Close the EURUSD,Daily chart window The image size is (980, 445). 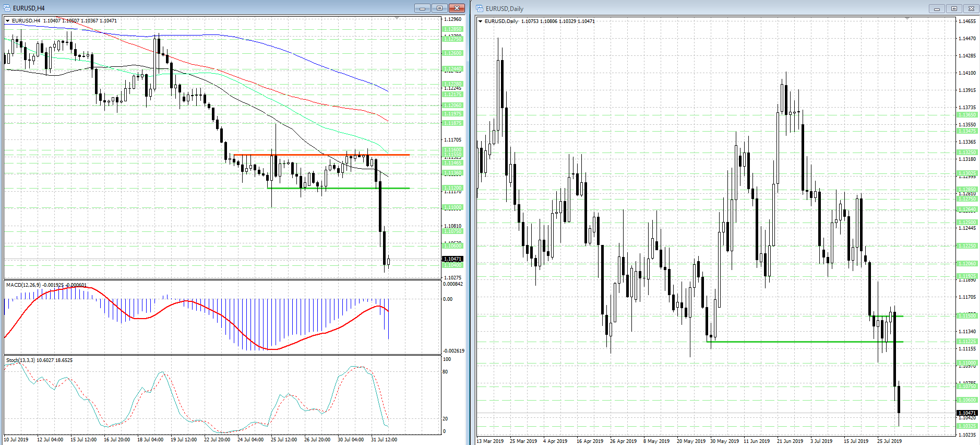[x=971, y=8]
